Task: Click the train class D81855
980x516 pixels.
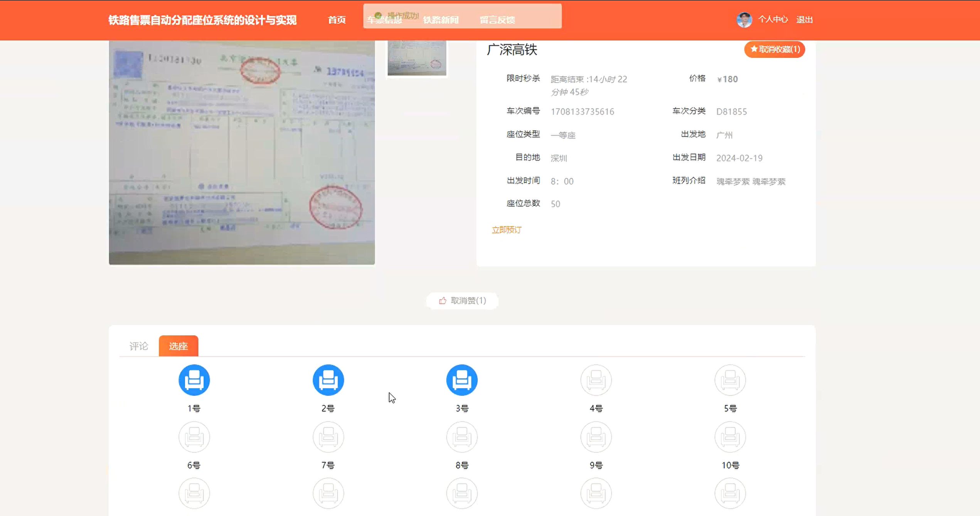Action: click(731, 112)
